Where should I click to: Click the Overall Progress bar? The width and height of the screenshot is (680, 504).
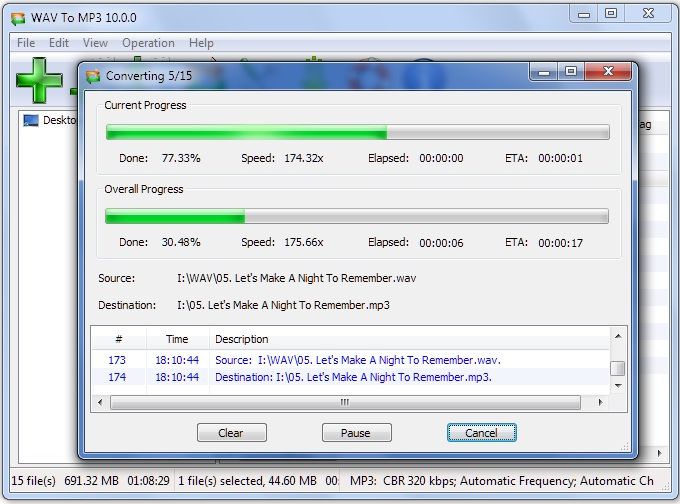(x=357, y=216)
